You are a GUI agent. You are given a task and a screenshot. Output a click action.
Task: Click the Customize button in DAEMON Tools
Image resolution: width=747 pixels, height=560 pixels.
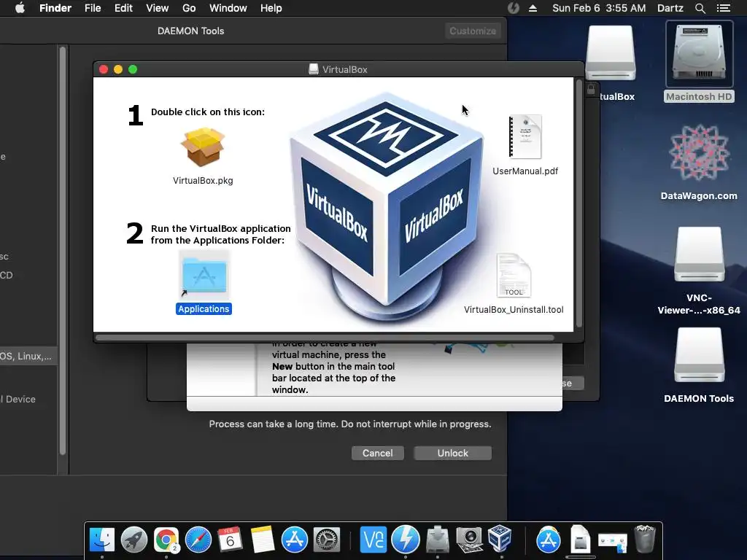tap(473, 31)
